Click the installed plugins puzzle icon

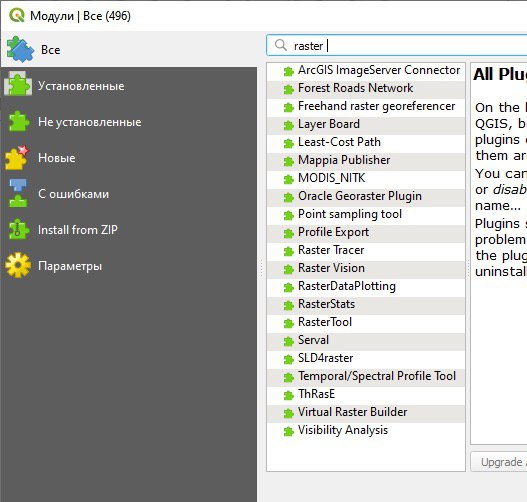point(18,84)
